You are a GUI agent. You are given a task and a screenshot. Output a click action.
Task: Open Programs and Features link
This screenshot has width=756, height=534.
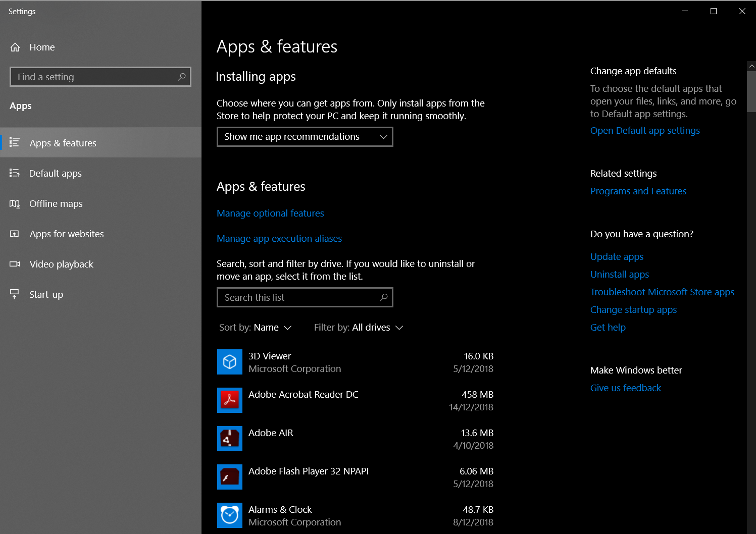[x=638, y=191]
